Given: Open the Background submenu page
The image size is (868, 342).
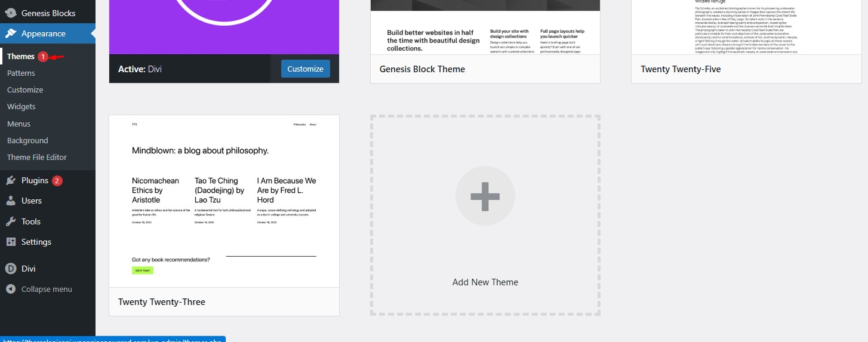Looking at the screenshot, I should 27,140.
